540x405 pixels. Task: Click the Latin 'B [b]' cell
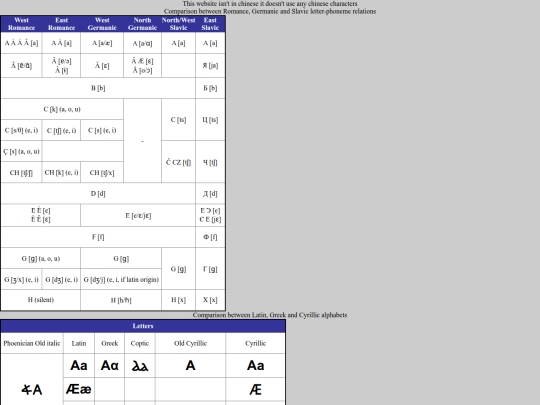click(x=98, y=88)
